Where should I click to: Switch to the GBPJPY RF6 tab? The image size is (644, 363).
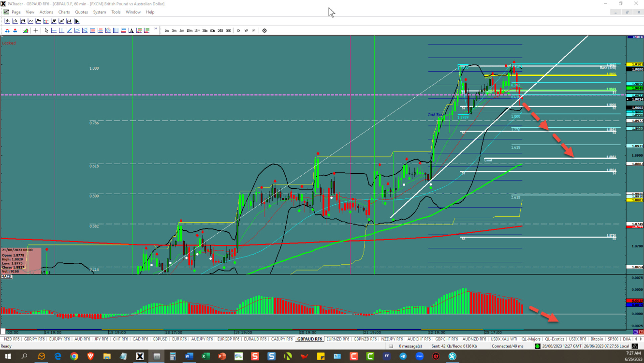(x=34, y=339)
